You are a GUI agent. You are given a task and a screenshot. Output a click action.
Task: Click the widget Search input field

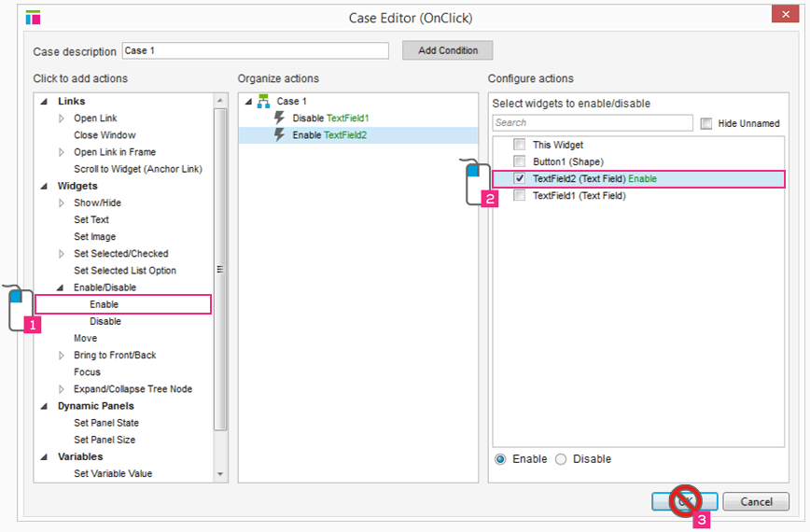593,122
